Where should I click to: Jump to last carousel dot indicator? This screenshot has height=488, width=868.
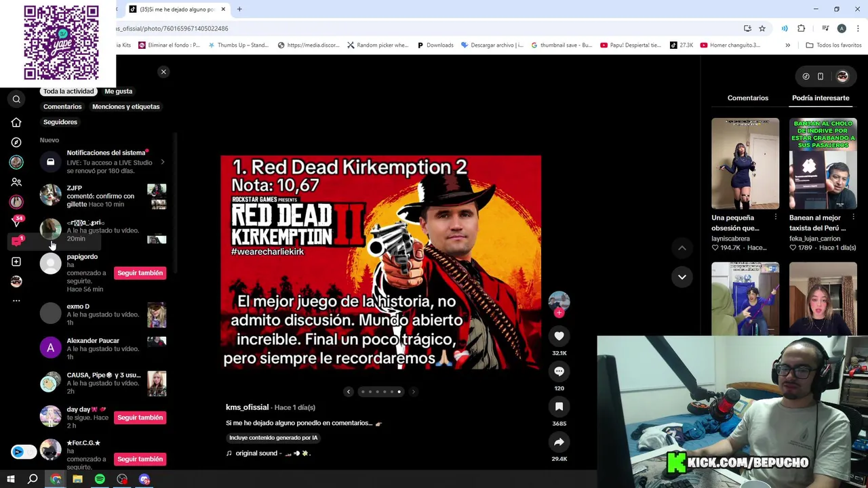click(x=399, y=392)
